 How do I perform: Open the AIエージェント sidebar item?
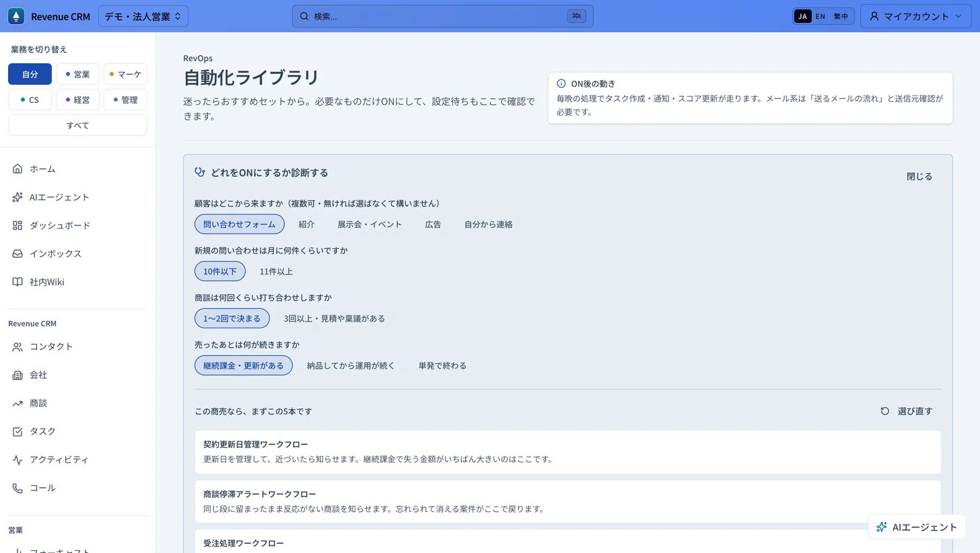pyautogui.click(x=77, y=197)
